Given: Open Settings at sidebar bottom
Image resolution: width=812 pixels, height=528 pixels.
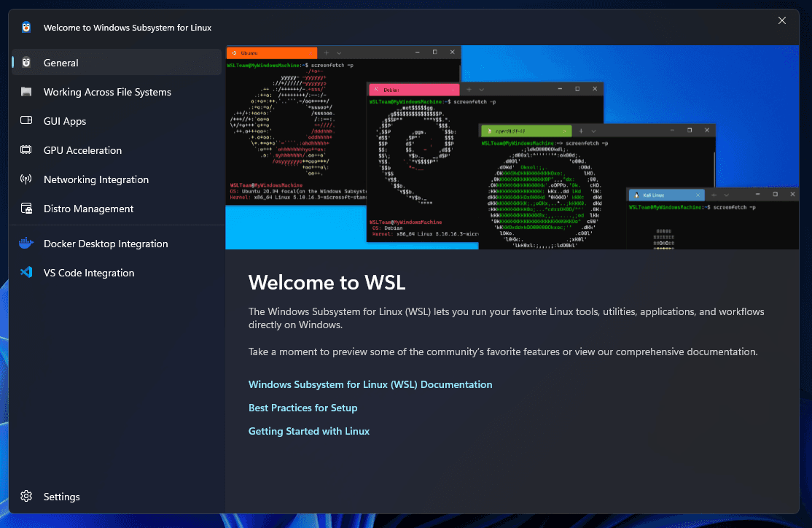Looking at the screenshot, I should point(117,497).
